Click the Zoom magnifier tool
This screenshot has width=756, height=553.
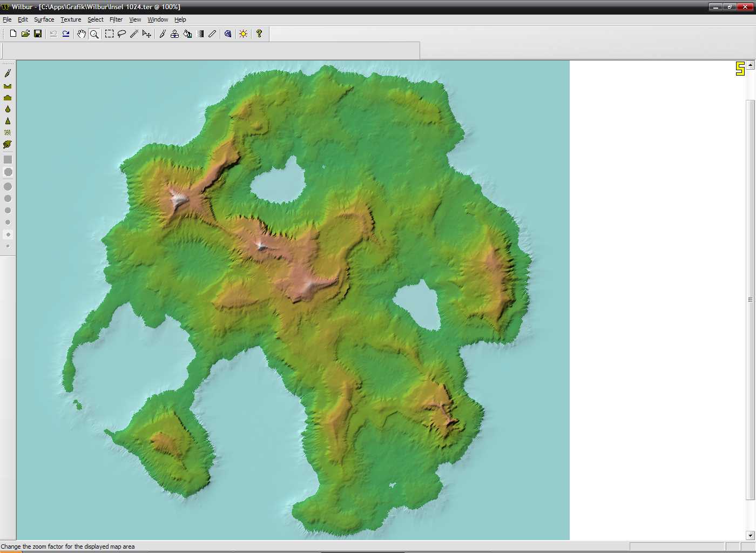pos(94,34)
